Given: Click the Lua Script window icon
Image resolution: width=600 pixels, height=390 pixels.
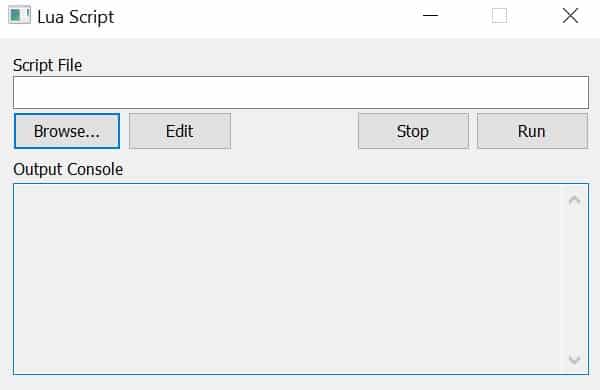Looking at the screenshot, I should pos(19,16).
